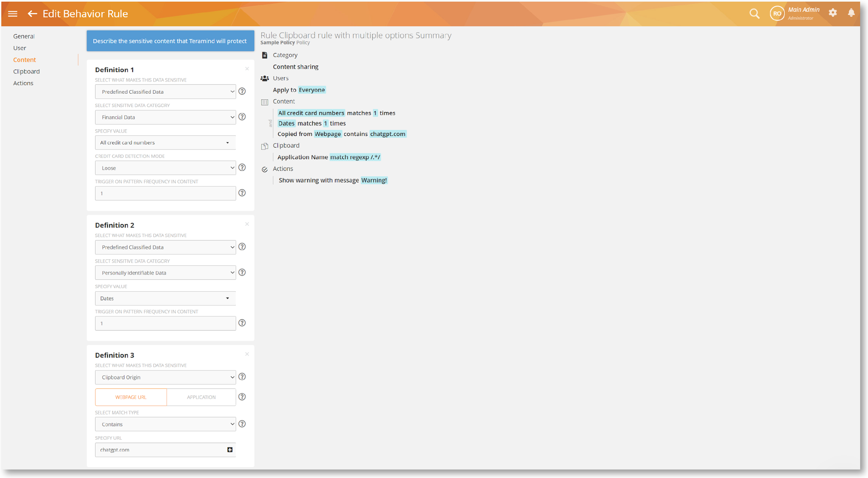
Task: Click help icon next to Credit Card Detection Mode
Action: click(242, 168)
